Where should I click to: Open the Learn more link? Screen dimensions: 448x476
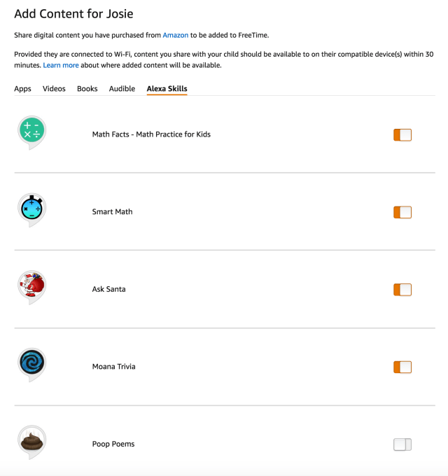pos(61,65)
